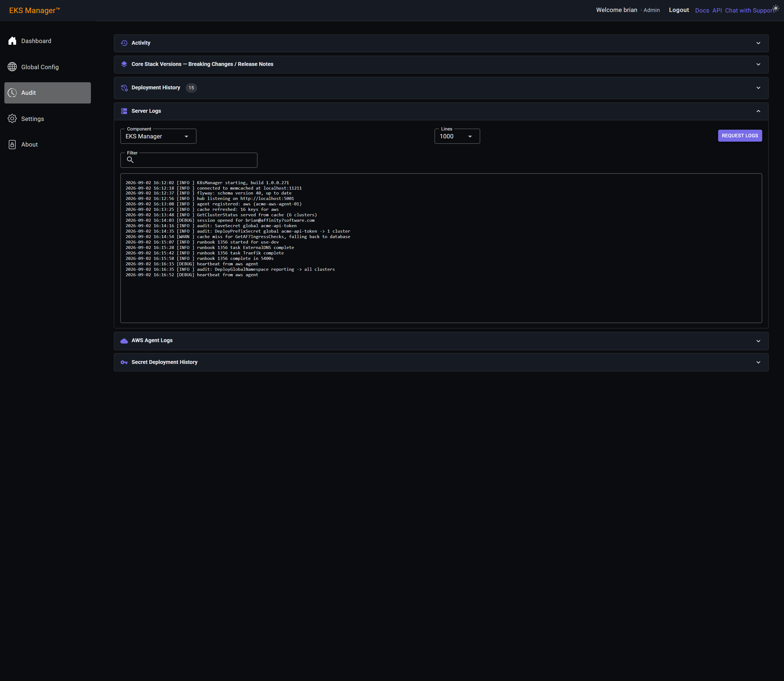Click the Server Logs server icon
Screen dimensions: 784x681
pyautogui.click(x=124, y=111)
